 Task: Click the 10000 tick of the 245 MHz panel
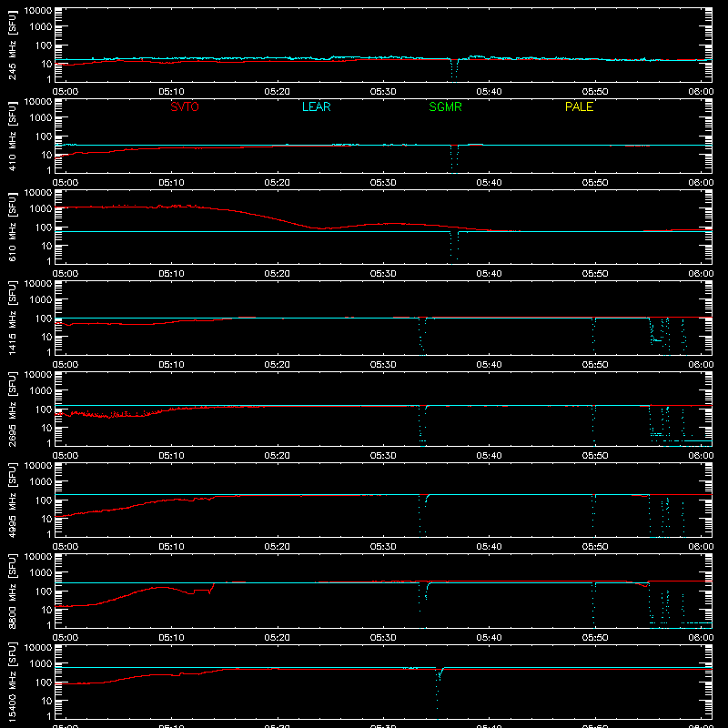click(x=38, y=11)
